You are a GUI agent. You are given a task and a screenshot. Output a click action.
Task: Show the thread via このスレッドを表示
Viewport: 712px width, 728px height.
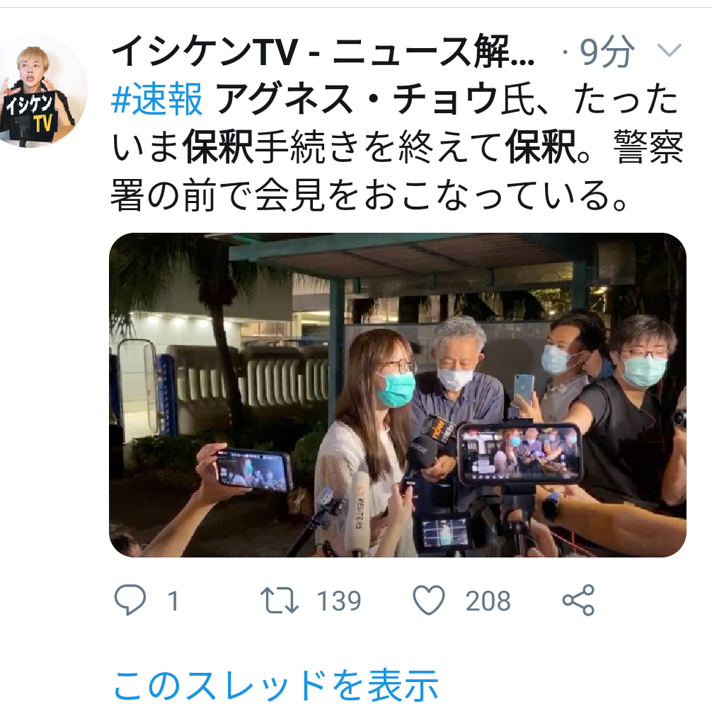click(276, 686)
